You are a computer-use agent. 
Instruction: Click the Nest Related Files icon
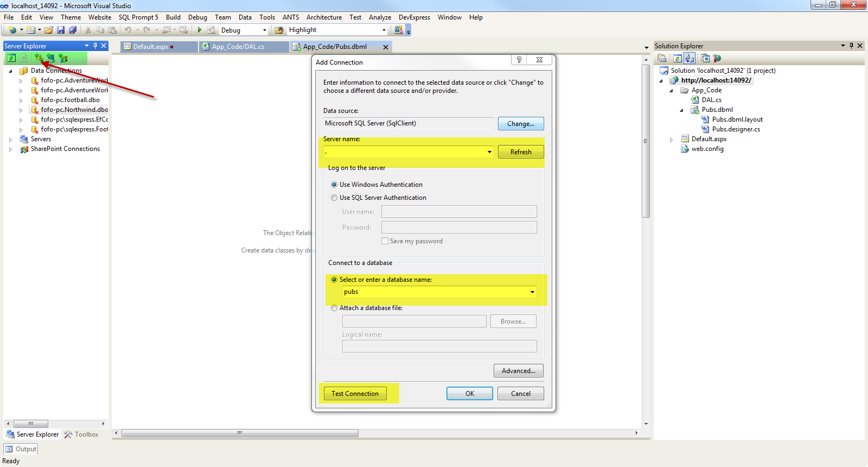tap(690, 58)
